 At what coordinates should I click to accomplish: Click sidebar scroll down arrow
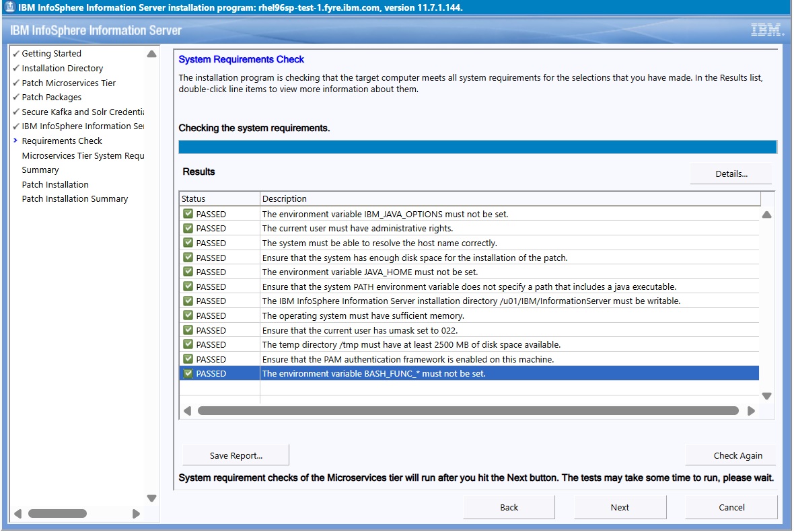[151, 498]
